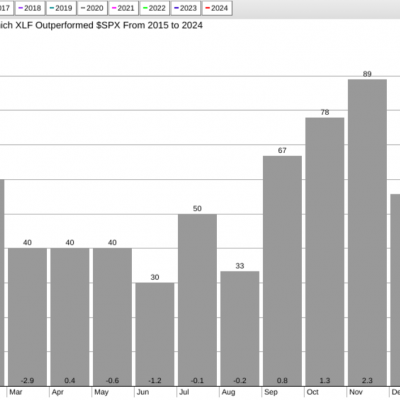The height and width of the screenshot is (400, 400).
Task: Click the -0.6 average return label
Action: pos(112,381)
